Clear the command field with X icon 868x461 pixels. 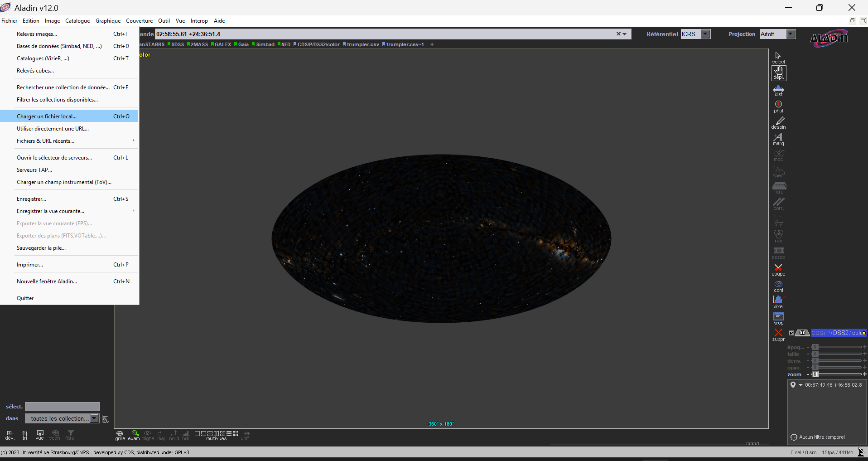click(618, 34)
